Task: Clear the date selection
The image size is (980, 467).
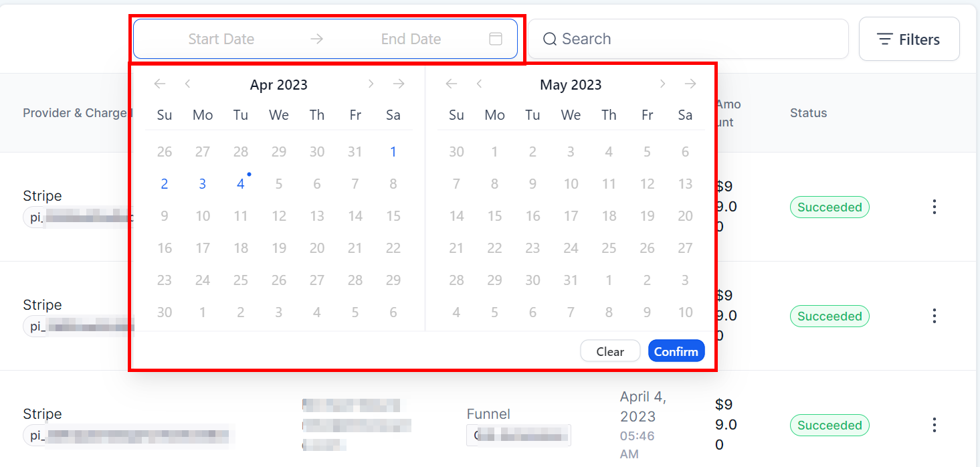Action: click(x=610, y=351)
